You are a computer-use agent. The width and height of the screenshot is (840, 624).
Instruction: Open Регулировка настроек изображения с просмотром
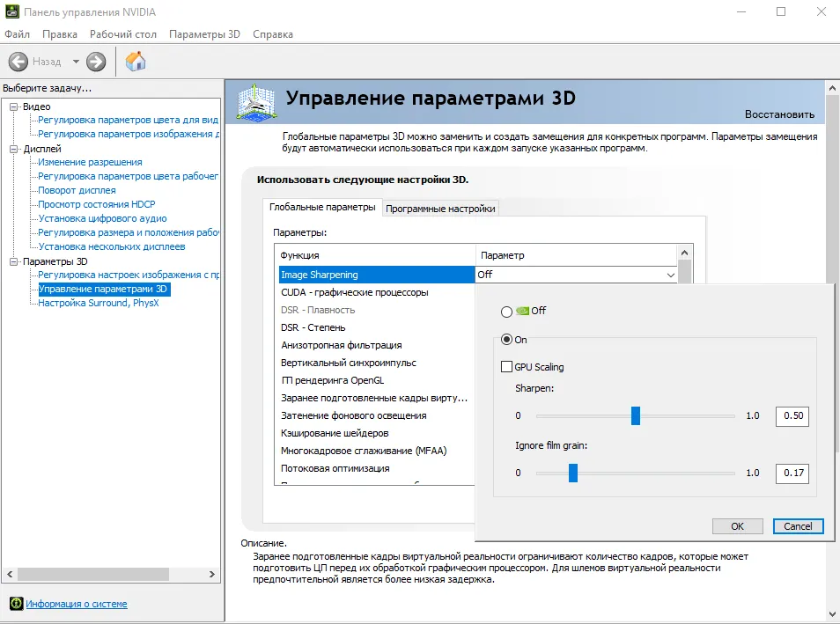pos(129,275)
